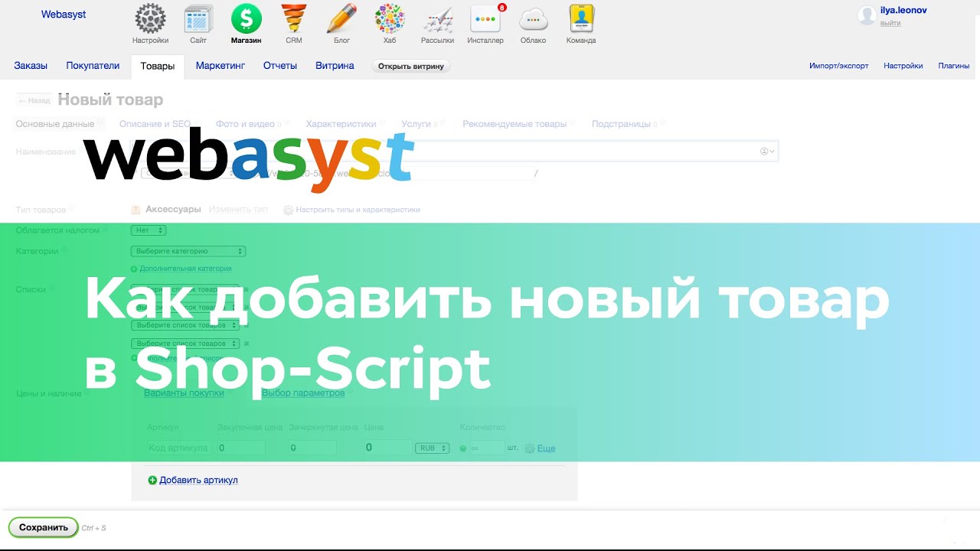Open shop Настройки link at right
The height and width of the screenshot is (551, 980).
pos(903,66)
